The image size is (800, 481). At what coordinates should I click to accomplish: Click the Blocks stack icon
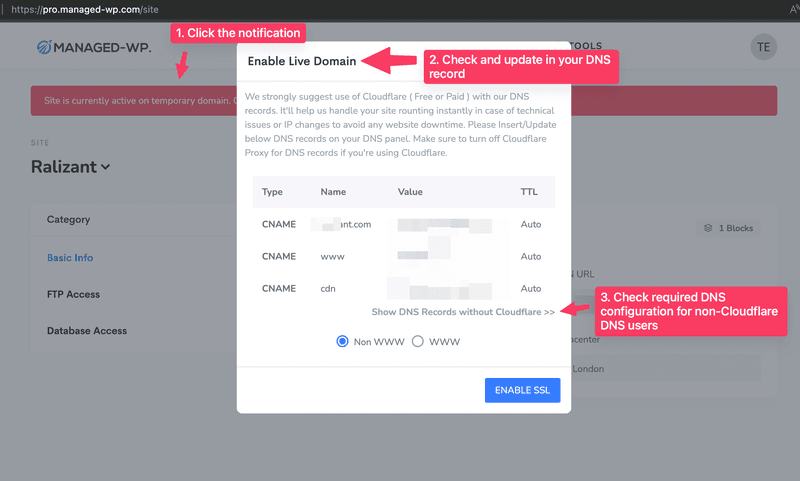tap(708, 228)
